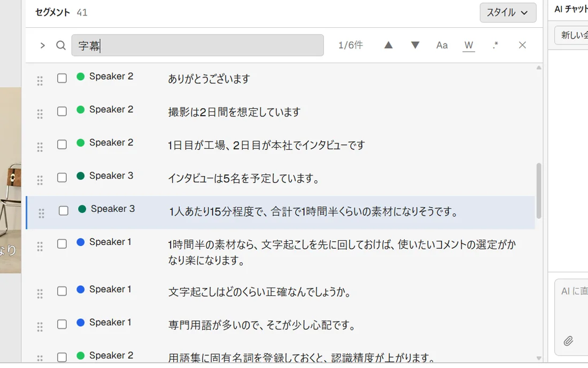Screen dimensions: 588x368
Task: Focus the AI chat message input box
Action: [x=571, y=317]
